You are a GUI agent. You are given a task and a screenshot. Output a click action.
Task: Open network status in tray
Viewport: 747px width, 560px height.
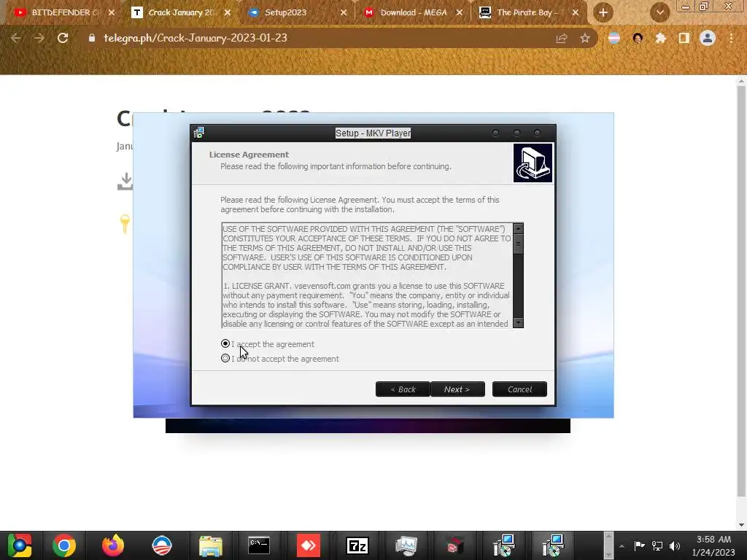point(657,545)
